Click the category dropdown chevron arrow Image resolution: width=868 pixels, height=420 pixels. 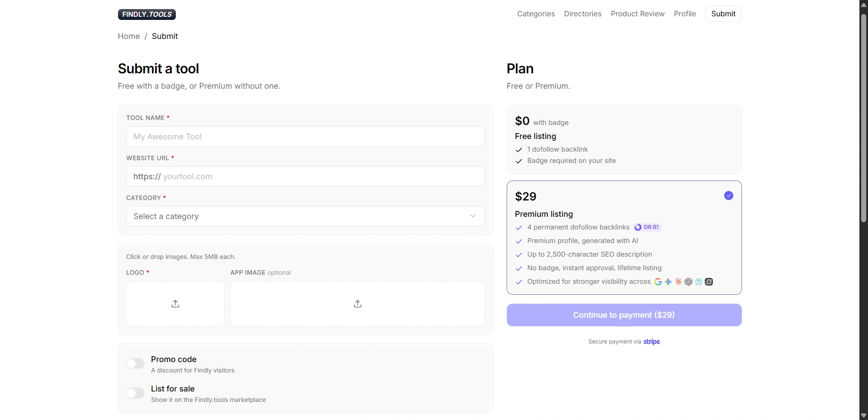click(473, 216)
